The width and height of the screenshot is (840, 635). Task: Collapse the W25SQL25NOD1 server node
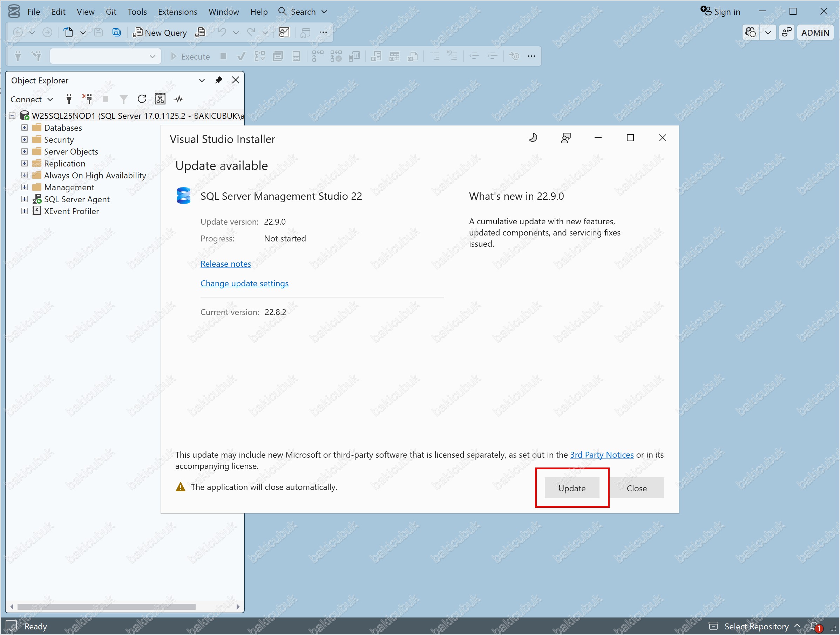click(x=13, y=116)
